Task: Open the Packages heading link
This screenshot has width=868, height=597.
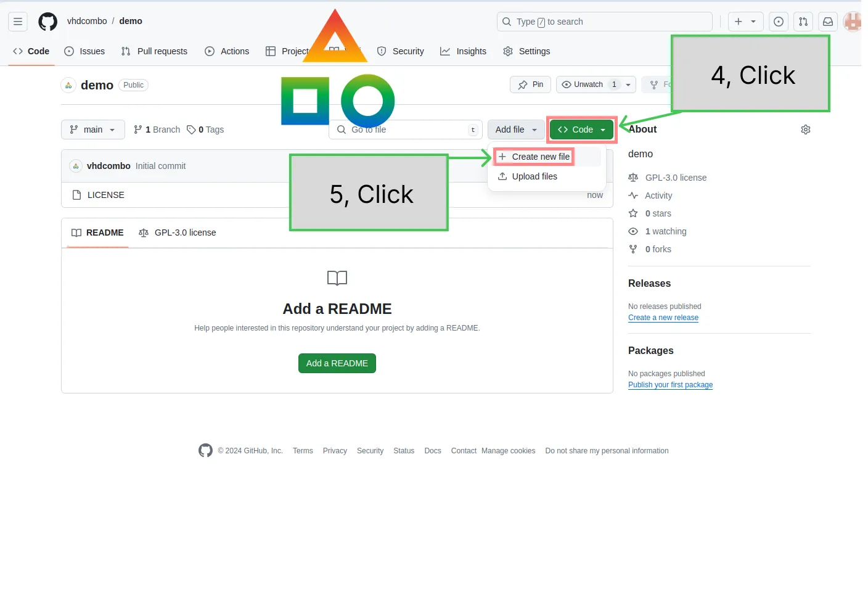Action: pyautogui.click(x=651, y=351)
